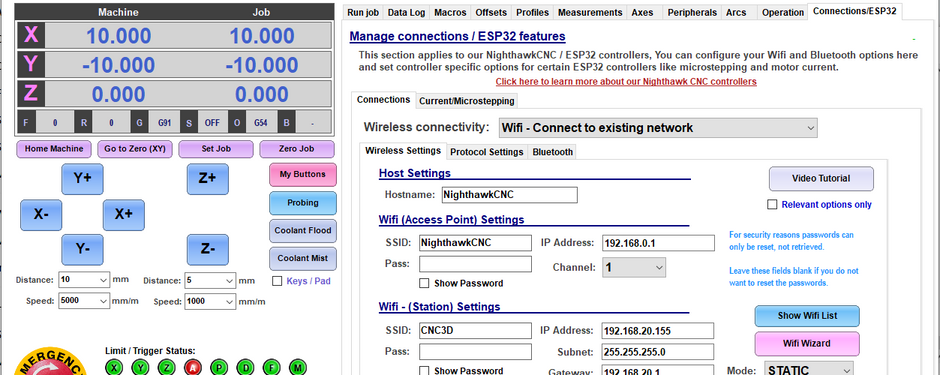Click the D trigger status indicator
Screen dimensions: 940x375
point(245,367)
